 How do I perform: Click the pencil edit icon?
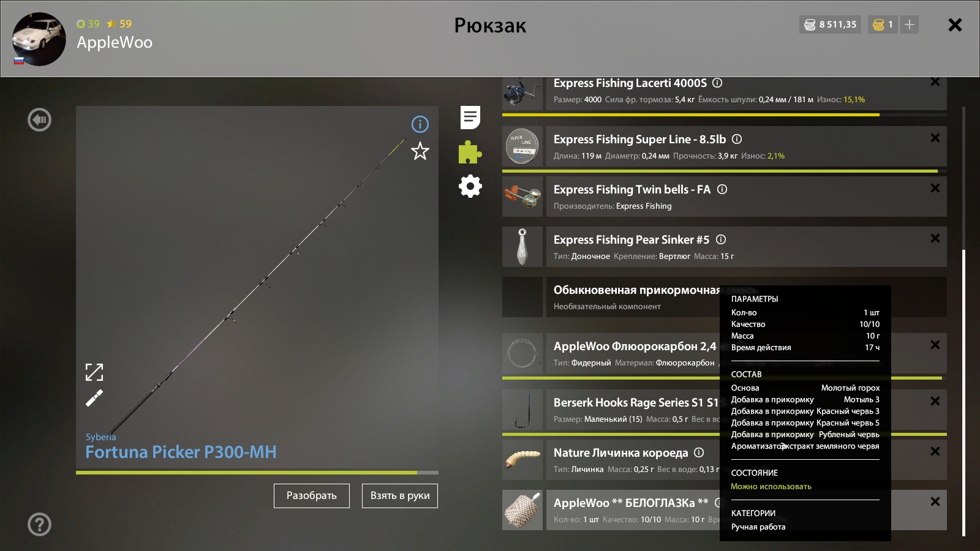coord(94,399)
